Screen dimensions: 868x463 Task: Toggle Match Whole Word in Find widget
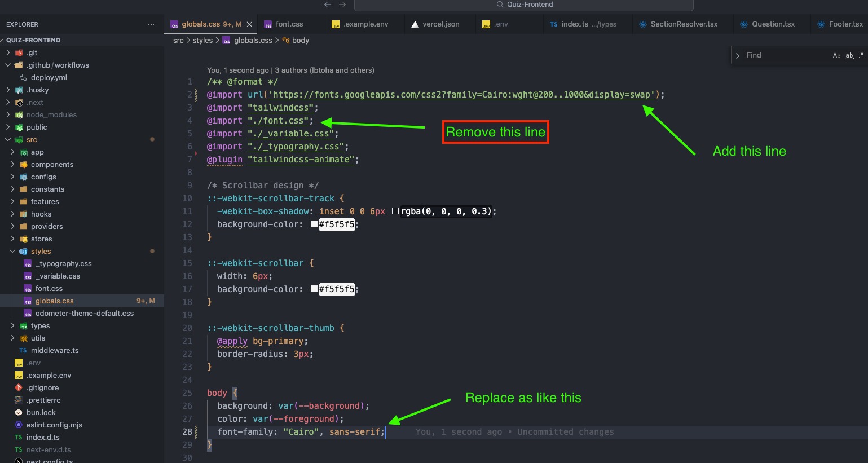[x=849, y=55]
